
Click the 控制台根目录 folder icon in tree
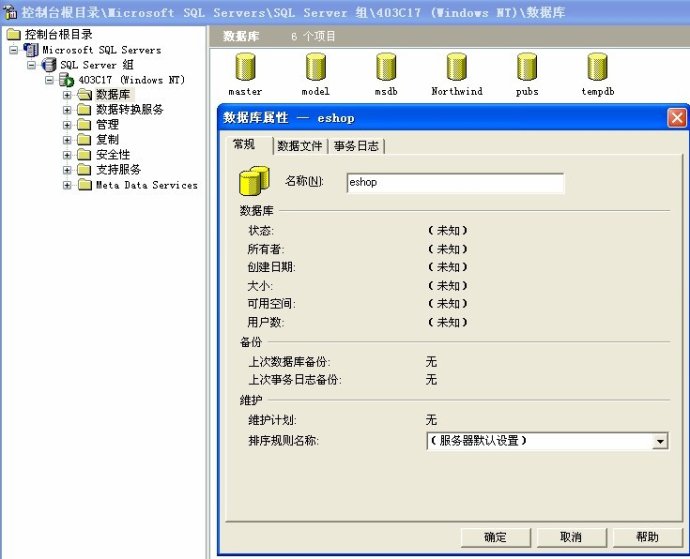click(x=14, y=34)
